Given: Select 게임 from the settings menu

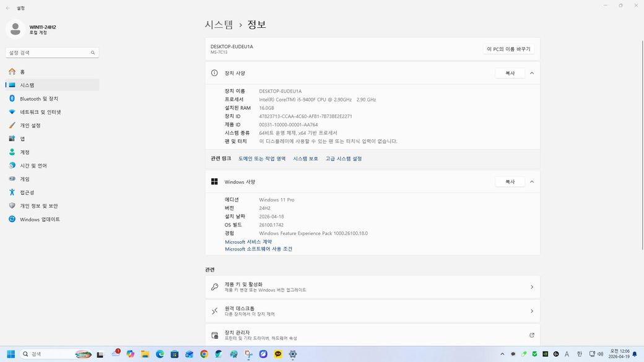Looking at the screenshot, I should point(25,179).
